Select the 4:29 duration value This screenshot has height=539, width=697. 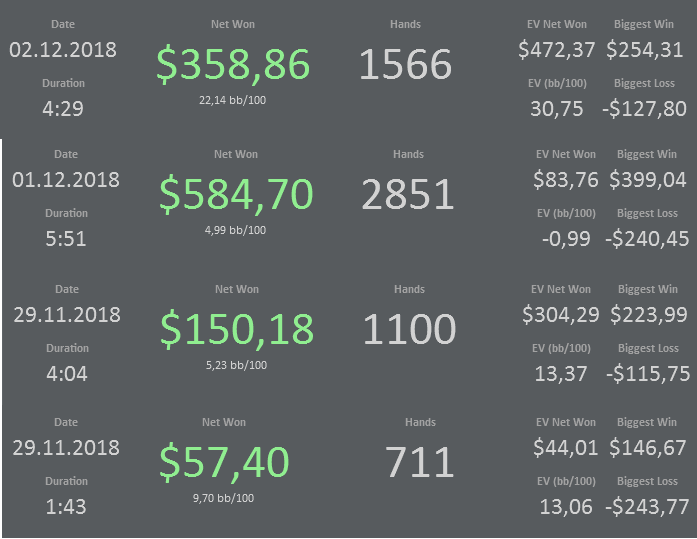click(63, 109)
